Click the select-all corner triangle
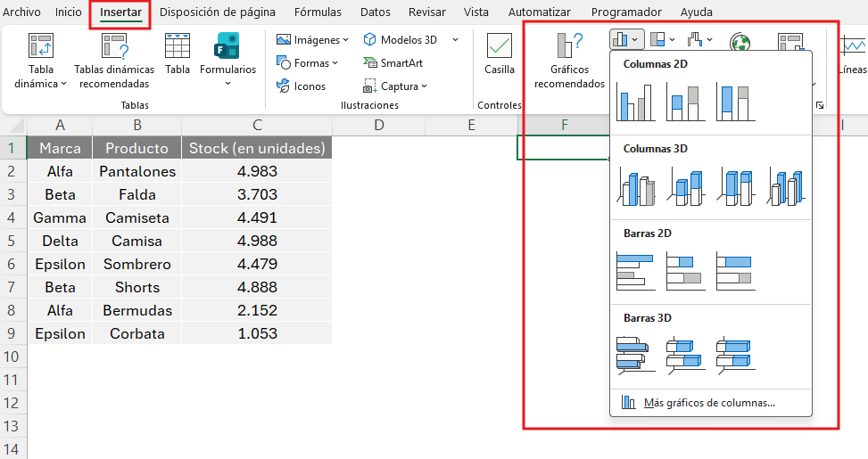Viewport: 868px width, 459px height. point(15,126)
